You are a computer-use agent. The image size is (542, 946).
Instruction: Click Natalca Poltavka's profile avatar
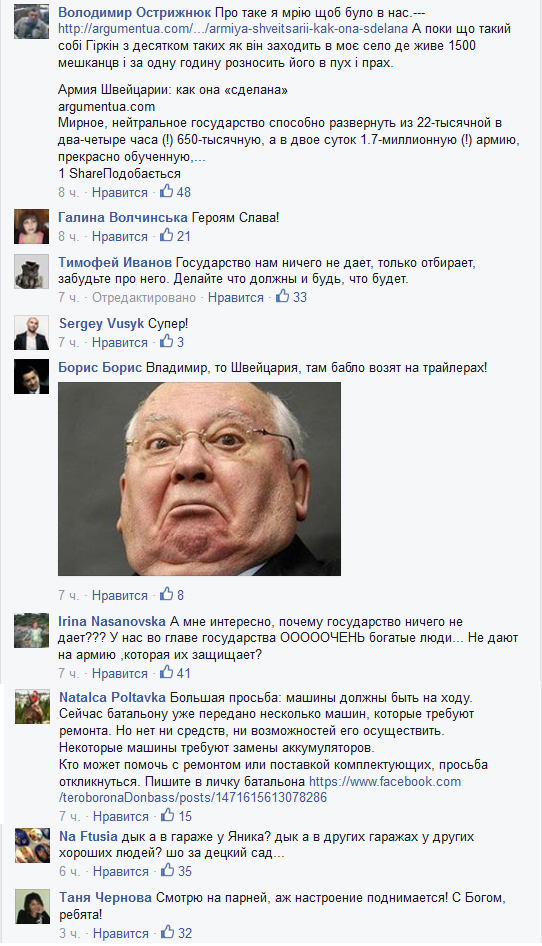(x=32, y=706)
